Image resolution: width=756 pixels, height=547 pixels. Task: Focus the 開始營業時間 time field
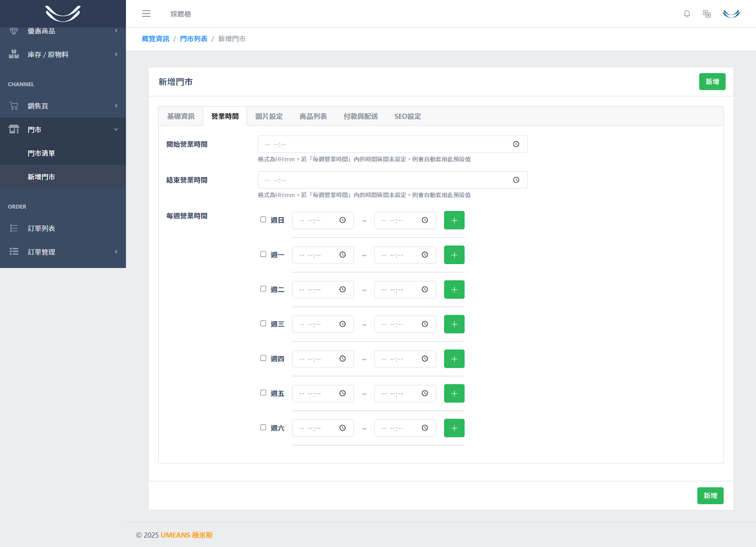coord(393,144)
